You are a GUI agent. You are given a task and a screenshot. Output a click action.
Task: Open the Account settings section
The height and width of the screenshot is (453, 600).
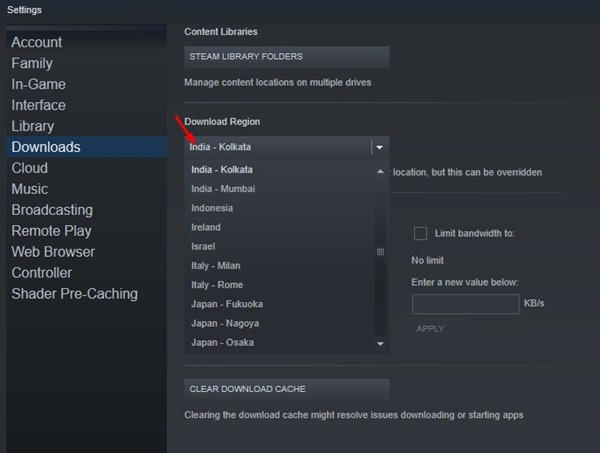coord(36,42)
